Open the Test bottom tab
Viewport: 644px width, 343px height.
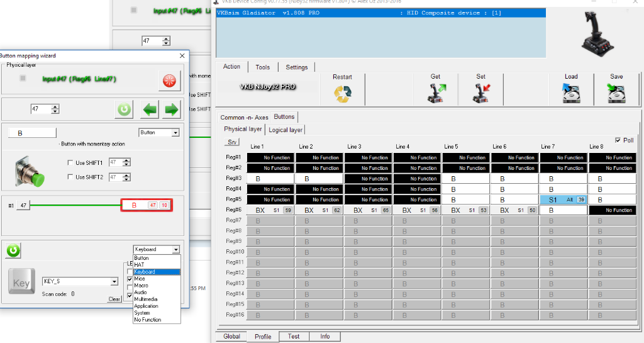[294, 337]
